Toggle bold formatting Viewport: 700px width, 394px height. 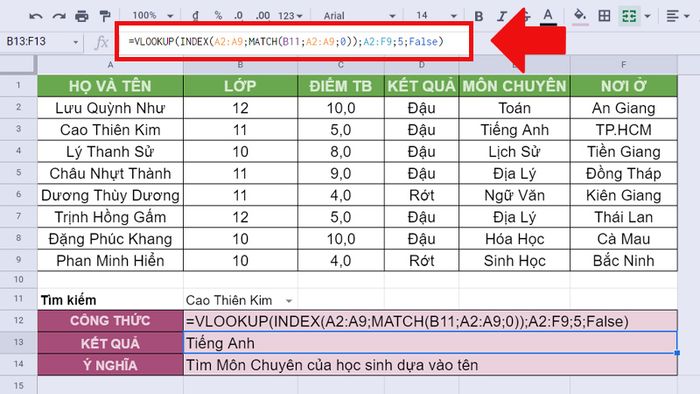[479, 17]
